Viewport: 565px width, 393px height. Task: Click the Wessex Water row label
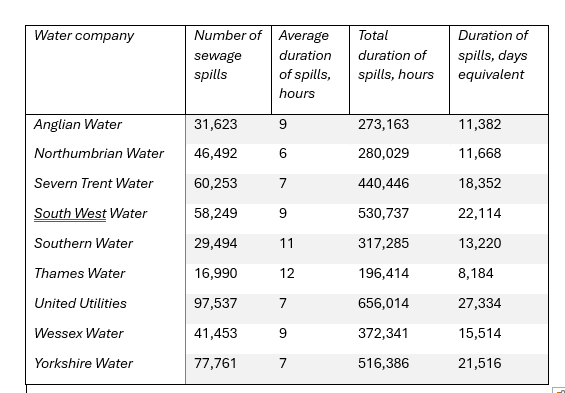[x=79, y=333]
